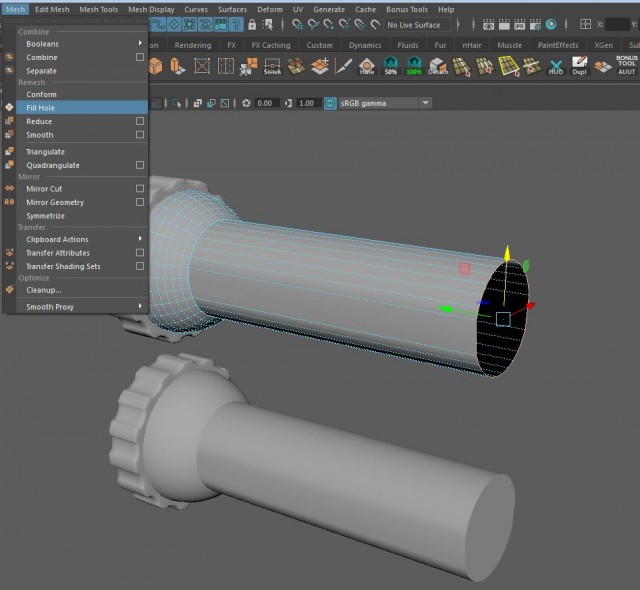
Task: Switch to the Dynamics shelf tab
Action: [365, 45]
